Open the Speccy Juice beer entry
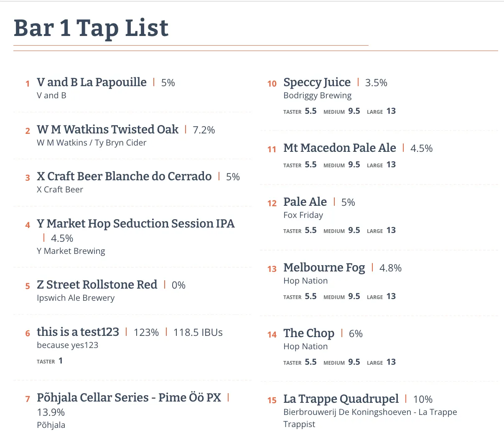 pyautogui.click(x=317, y=82)
